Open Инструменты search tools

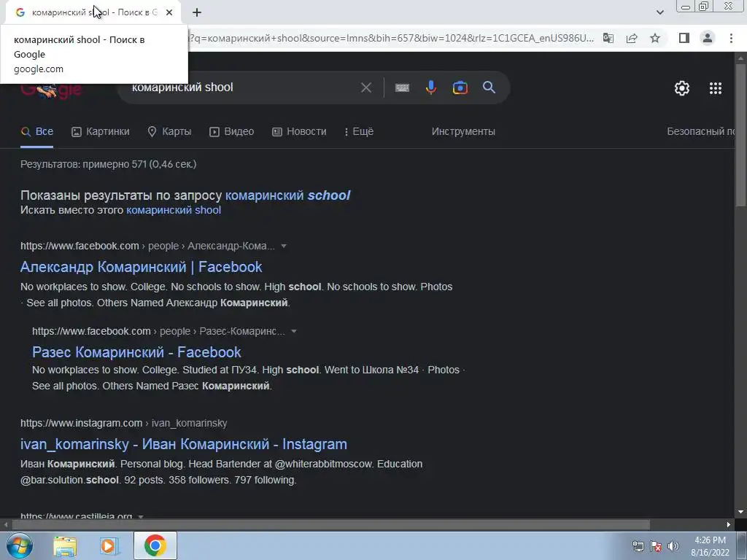(463, 131)
